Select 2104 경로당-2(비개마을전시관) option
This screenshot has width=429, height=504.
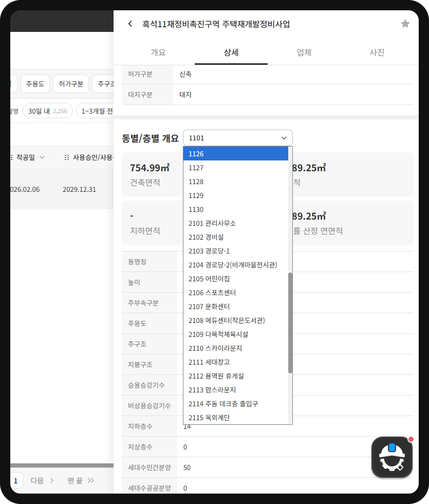coord(236,265)
